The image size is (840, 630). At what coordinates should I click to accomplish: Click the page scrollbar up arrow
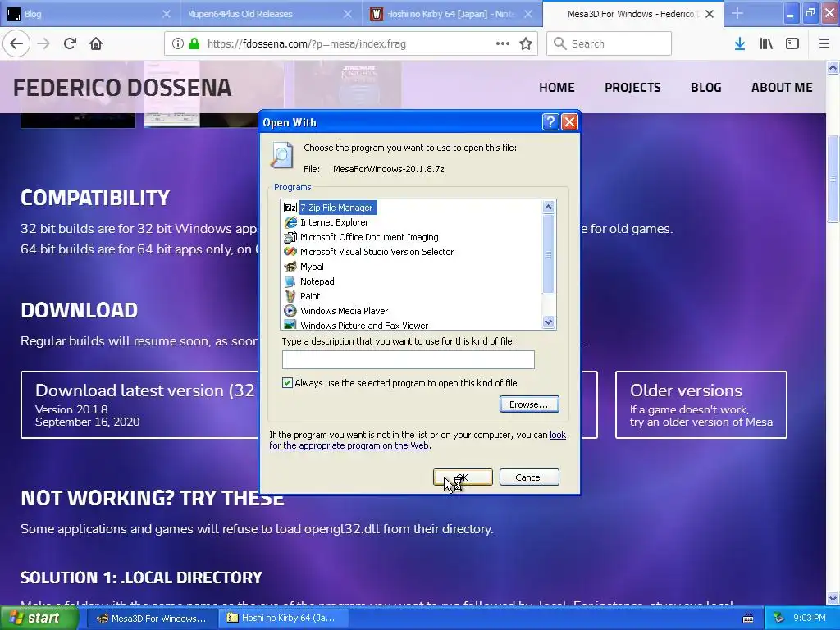pos(833,67)
